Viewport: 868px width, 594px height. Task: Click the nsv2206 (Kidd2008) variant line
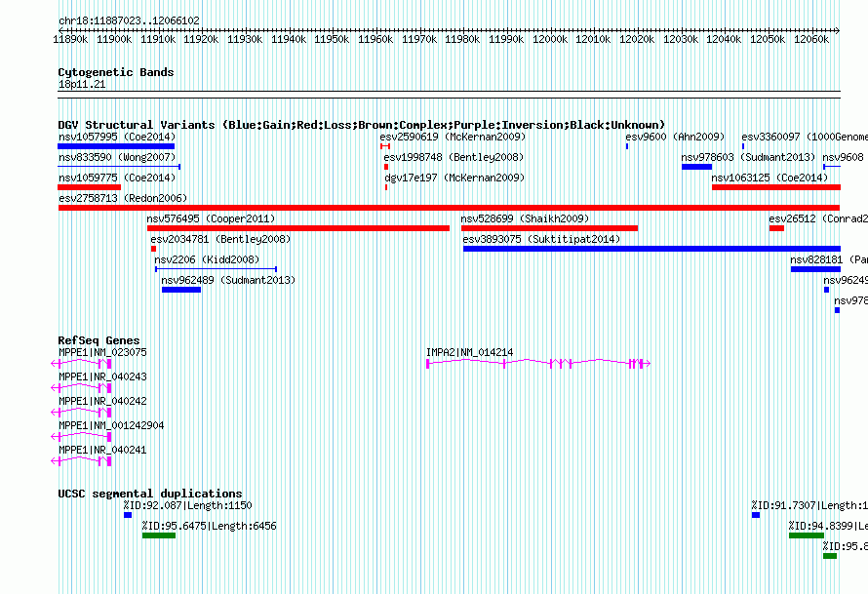click(x=216, y=269)
